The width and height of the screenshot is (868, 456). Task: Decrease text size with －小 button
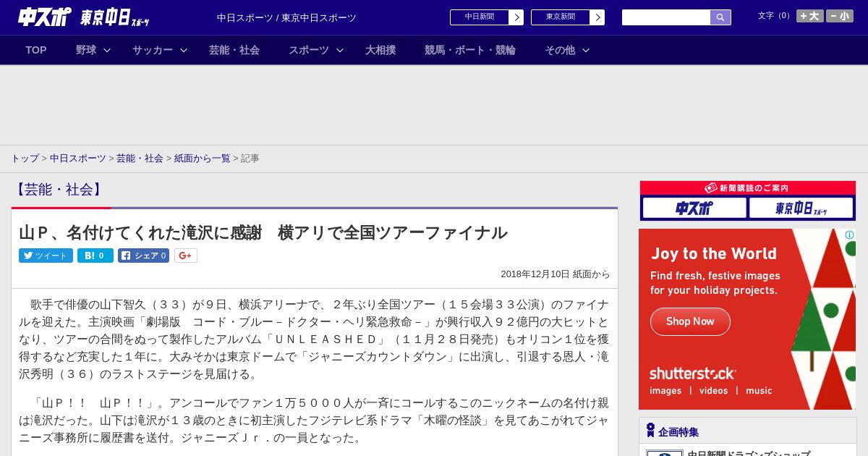coord(840,16)
